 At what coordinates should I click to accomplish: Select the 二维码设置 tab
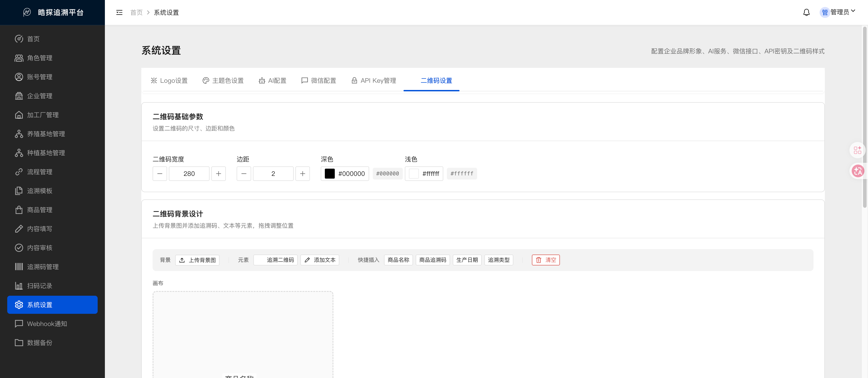point(431,80)
